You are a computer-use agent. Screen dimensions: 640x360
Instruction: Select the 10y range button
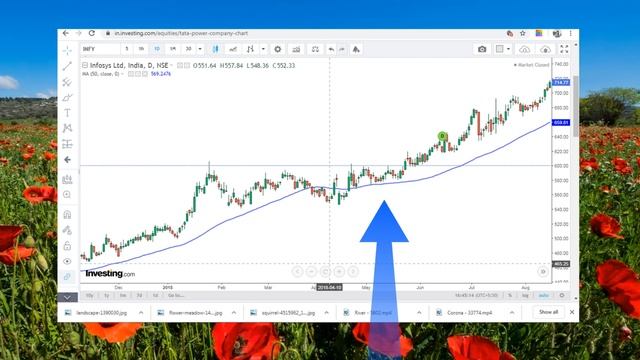90,296
